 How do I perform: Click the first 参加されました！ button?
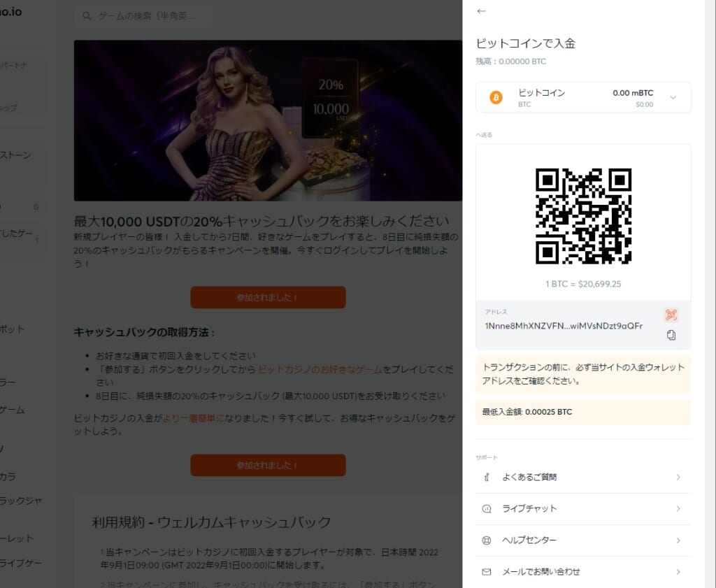(x=268, y=298)
